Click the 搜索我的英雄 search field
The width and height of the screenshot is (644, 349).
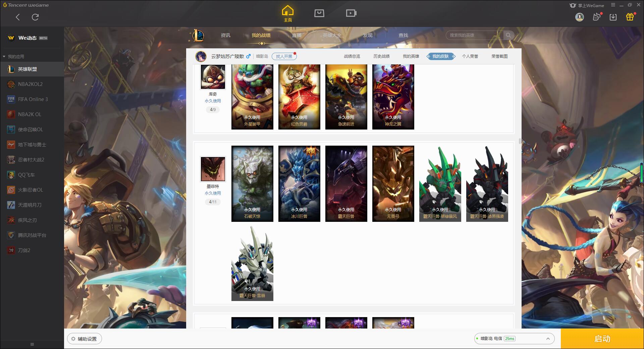(x=475, y=35)
